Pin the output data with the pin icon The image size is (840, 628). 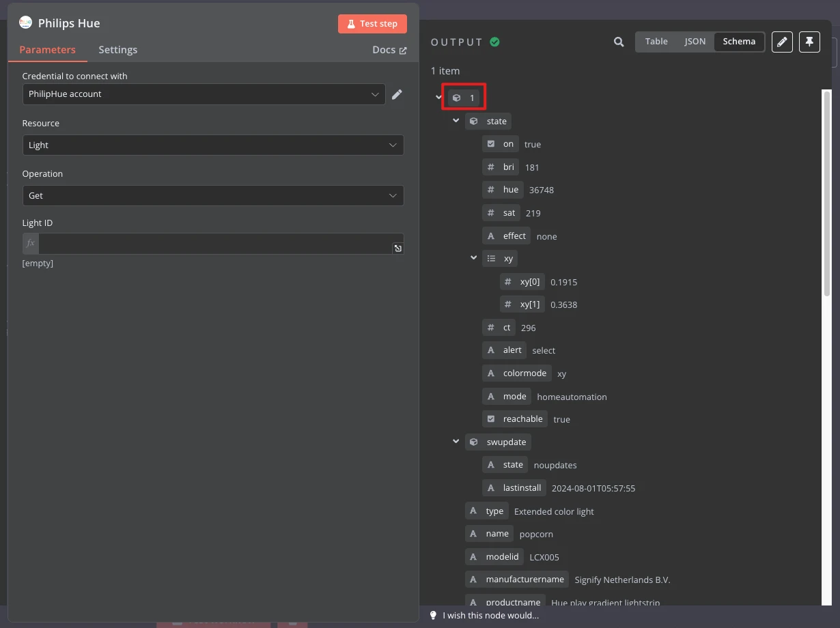pos(809,42)
